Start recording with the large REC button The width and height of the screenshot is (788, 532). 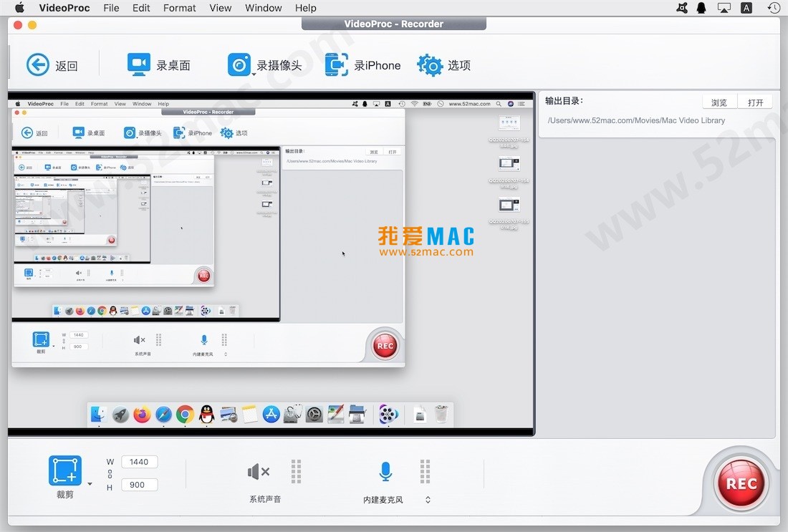(741, 484)
